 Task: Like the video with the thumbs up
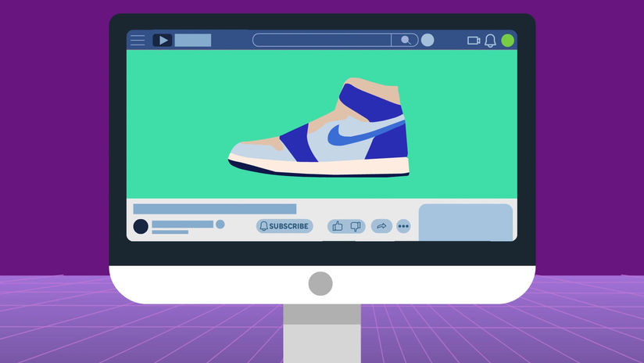click(x=338, y=226)
